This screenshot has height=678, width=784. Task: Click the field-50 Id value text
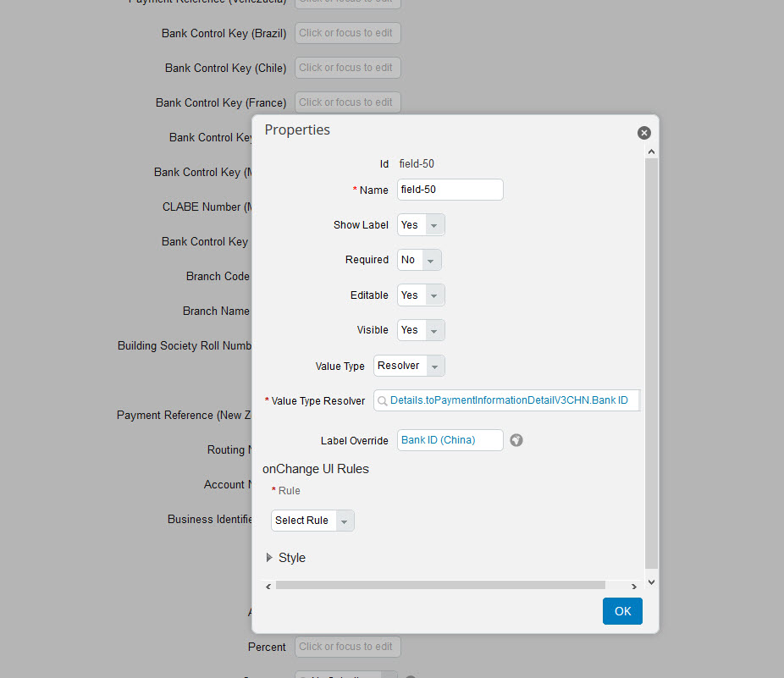417,164
